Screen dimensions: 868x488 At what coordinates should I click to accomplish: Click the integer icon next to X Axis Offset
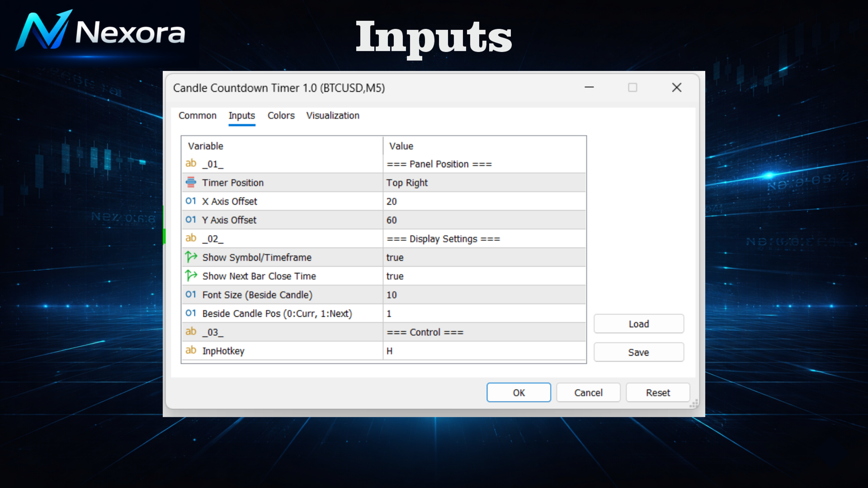pos(191,201)
